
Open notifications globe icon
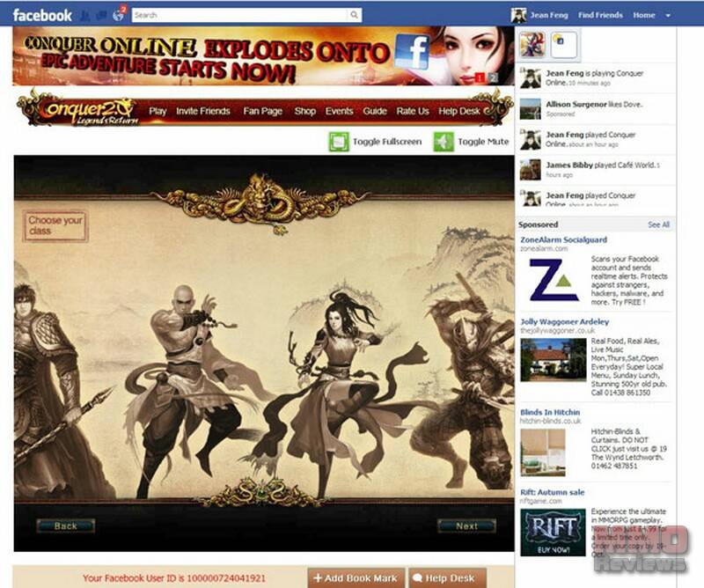119,15
